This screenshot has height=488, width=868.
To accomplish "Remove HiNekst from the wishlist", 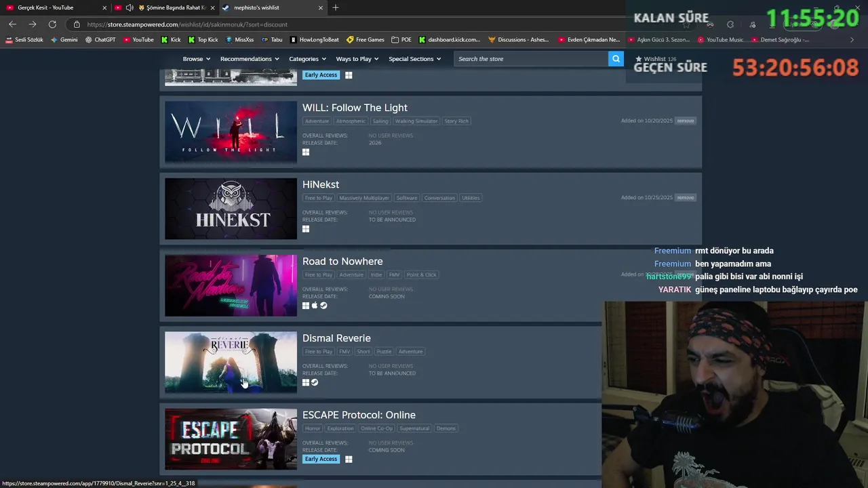I will 686,198.
